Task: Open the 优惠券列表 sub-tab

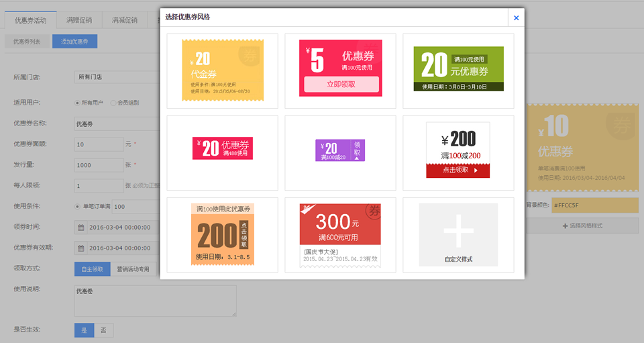Action: (27, 42)
